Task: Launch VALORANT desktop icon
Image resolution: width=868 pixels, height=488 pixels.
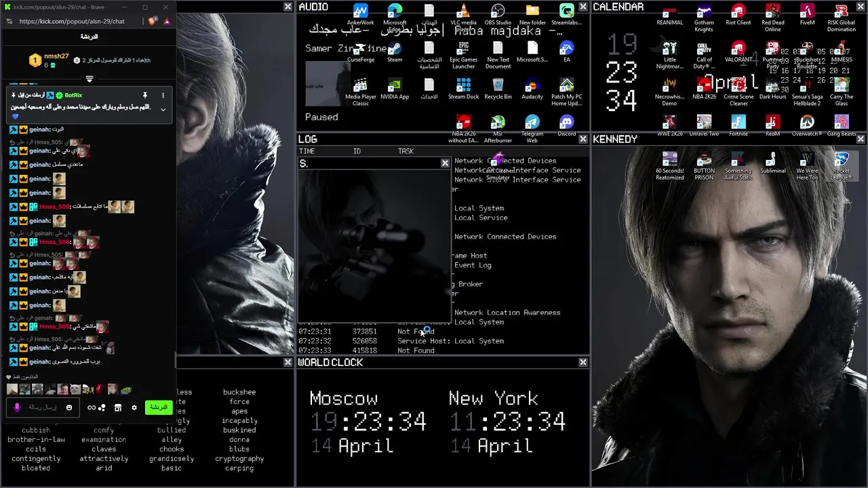Action: tap(738, 52)
